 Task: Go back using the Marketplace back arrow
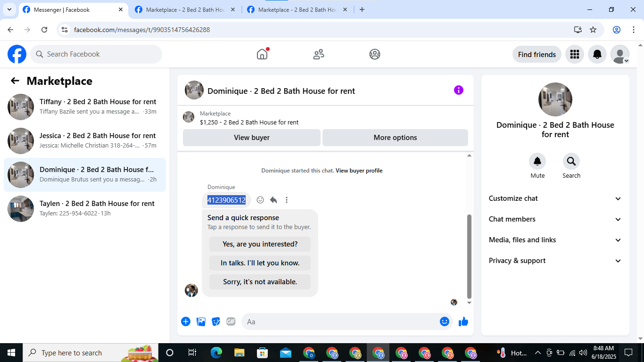tap(15, 81)
